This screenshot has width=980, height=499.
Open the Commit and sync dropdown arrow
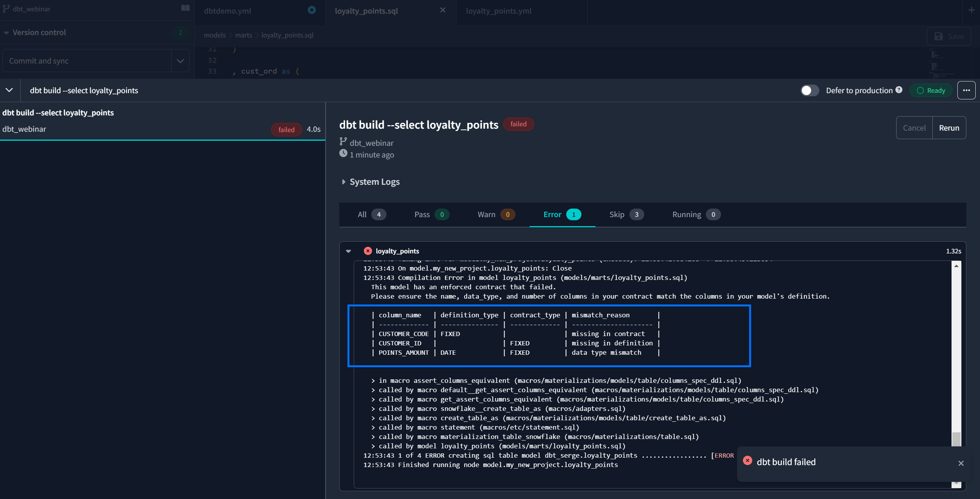point(180,61)
